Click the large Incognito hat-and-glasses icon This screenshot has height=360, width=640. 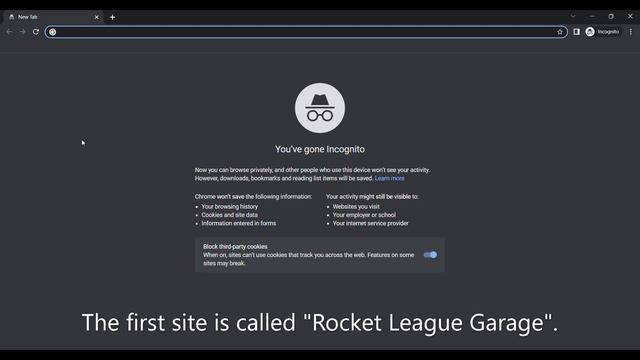pyautogui.click(x=320, y=108)
